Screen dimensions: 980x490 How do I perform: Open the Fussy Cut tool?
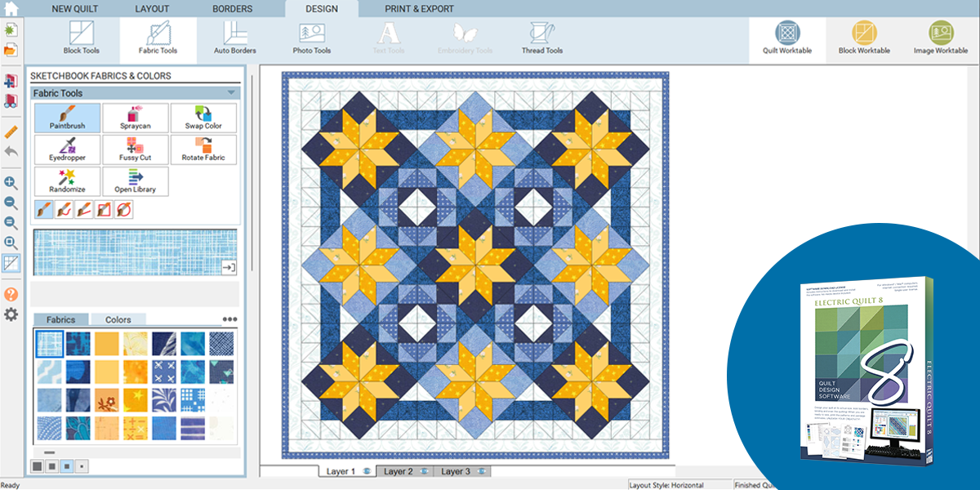[136, 149]
